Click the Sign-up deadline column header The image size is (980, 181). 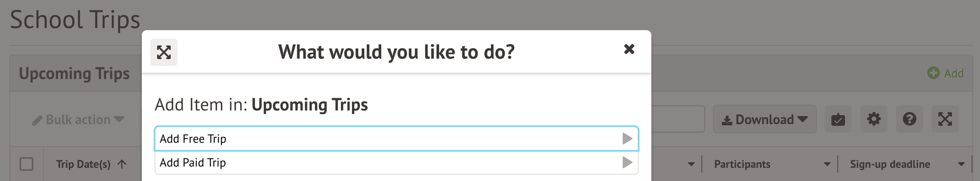click(890, 164)
